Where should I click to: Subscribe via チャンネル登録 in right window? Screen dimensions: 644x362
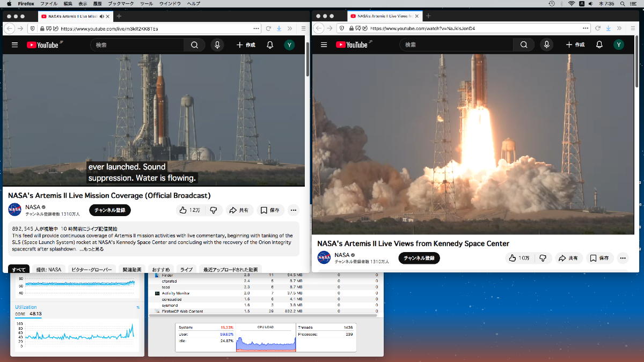(x=419, y=258)
